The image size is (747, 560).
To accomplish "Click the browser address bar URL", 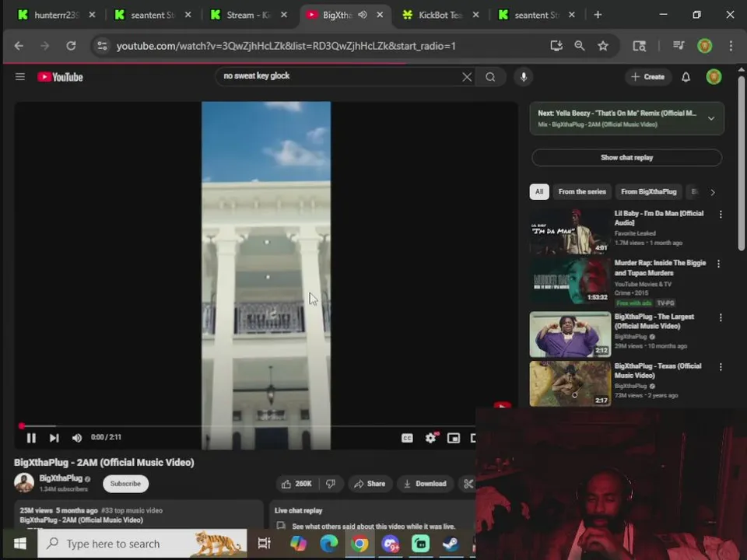I will coord(286,46).
